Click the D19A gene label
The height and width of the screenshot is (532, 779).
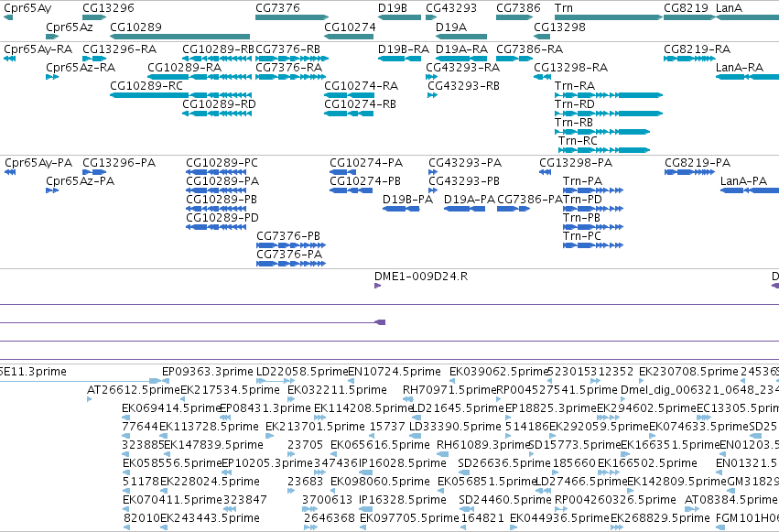click(x=451, y=27)
